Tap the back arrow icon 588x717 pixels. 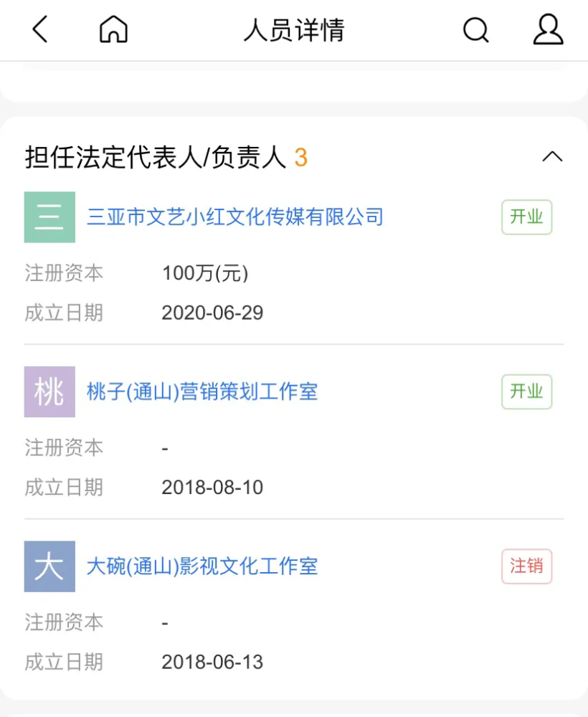[39, 29]
